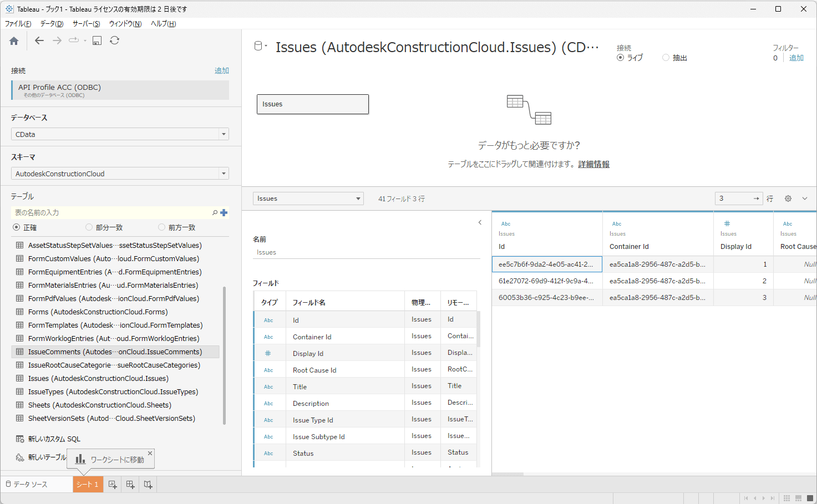Viewport: 817px width, 504px height.
Task: Click the add new dashboard icon
Action: tap(130, 485)
